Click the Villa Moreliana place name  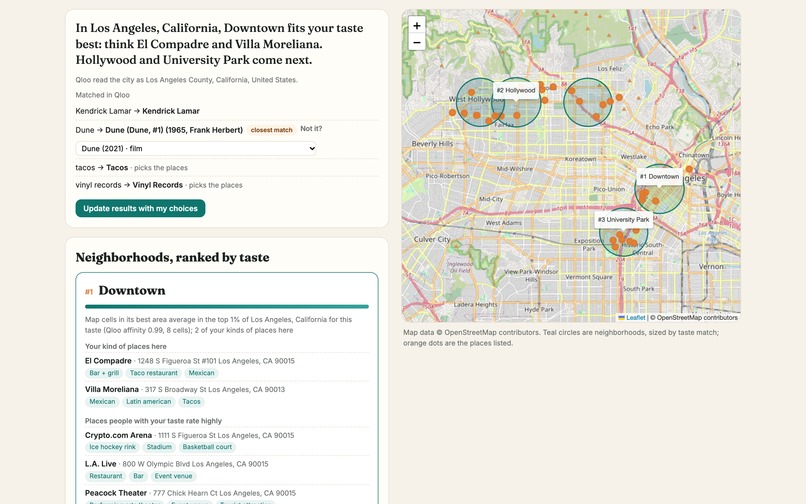(x=112, y=389)
